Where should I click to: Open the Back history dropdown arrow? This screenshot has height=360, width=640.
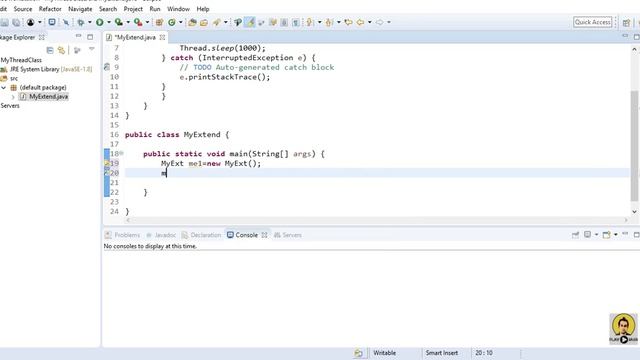click(370, 22)
